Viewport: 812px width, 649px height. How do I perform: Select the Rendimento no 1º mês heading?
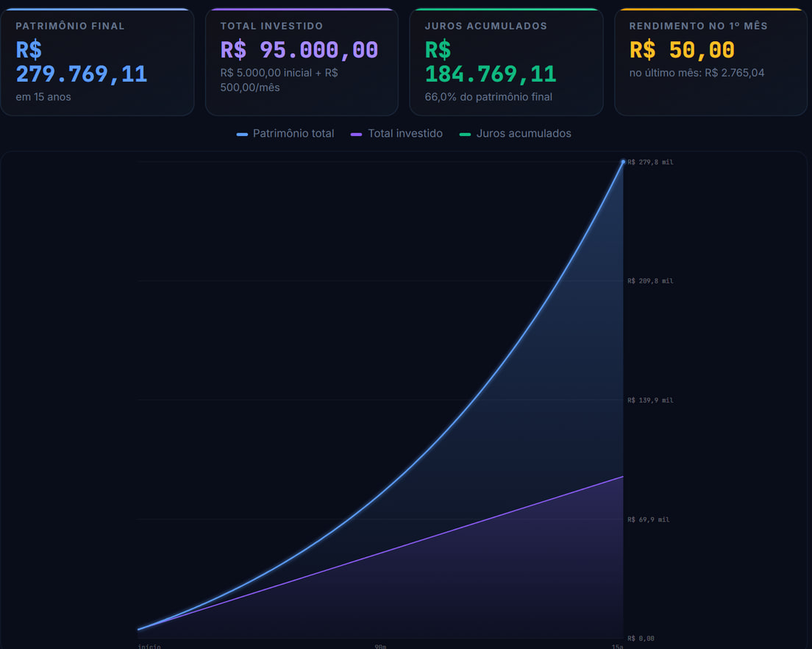point(698,26)
